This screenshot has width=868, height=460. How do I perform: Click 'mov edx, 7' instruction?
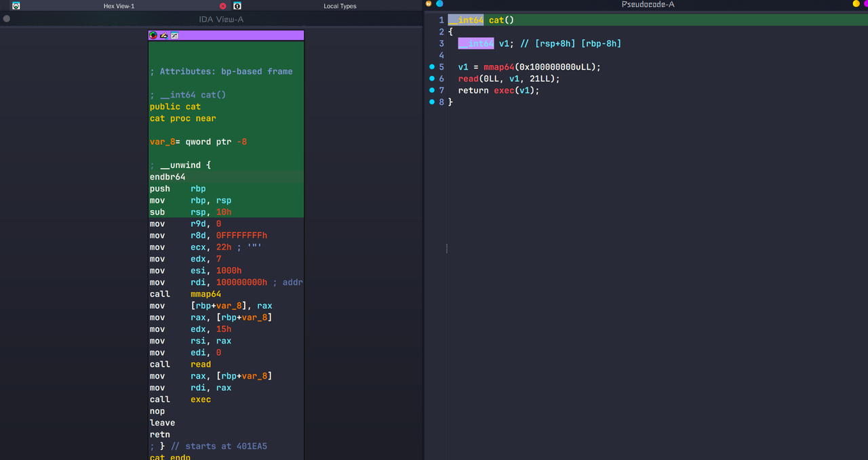(185, 259)
